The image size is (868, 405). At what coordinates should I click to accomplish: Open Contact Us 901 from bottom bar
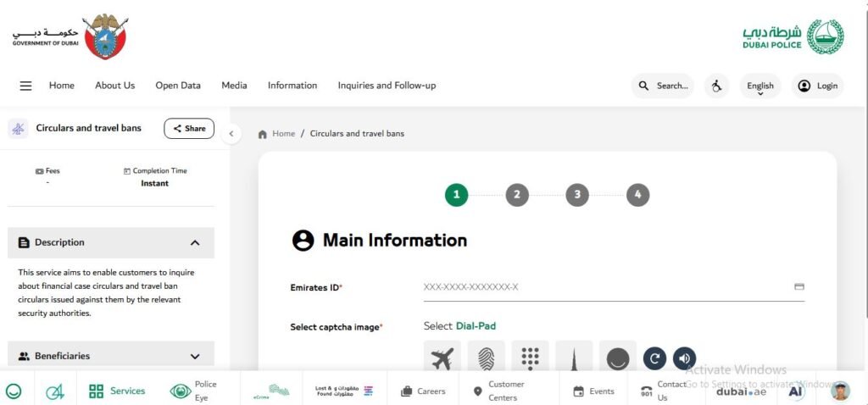663,391
